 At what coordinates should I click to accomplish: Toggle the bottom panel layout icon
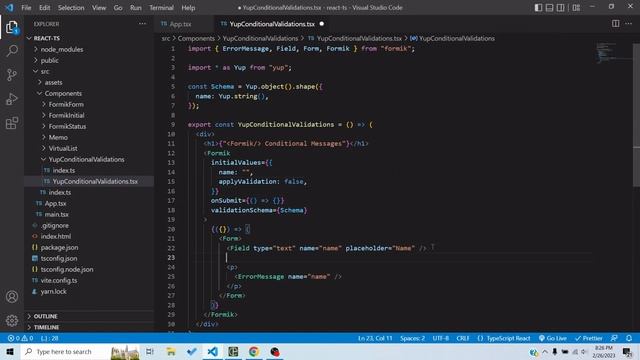click(x=549, y=7)
